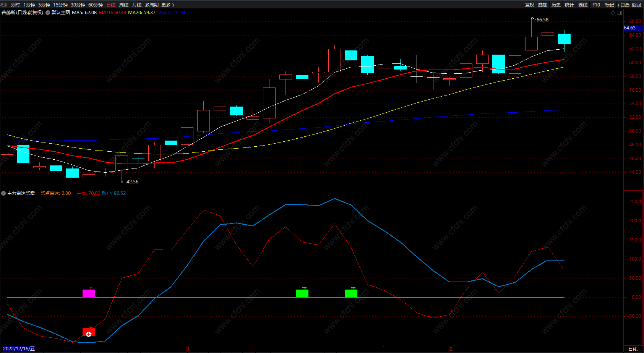Click the 默认主图 label
This screenshot has width=644, height=353.
tap(61, 13)
